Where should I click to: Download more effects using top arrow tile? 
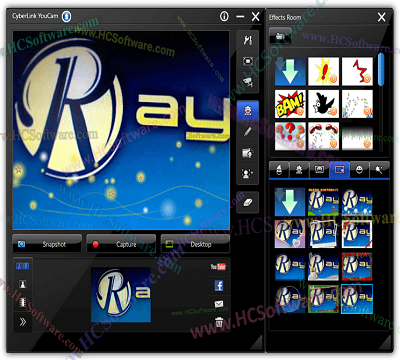coord(290,71)
